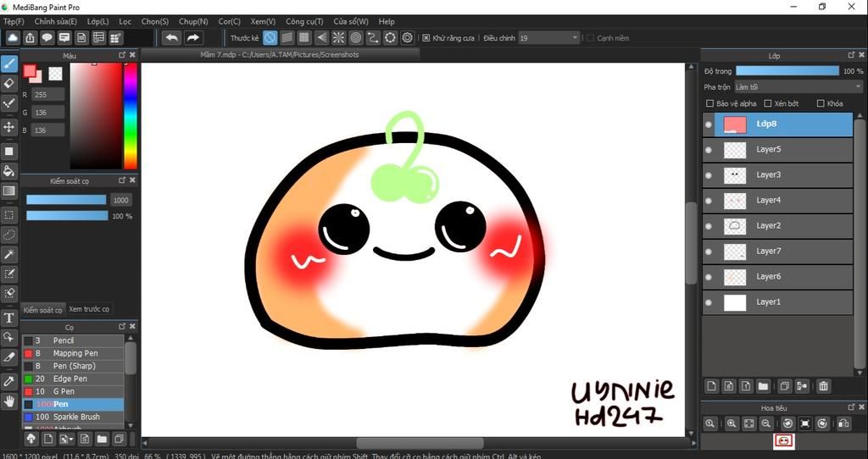This screenshot has height=459, width=868.
Task: Hide Layer5 visibility dot
Action: [709, 150]
